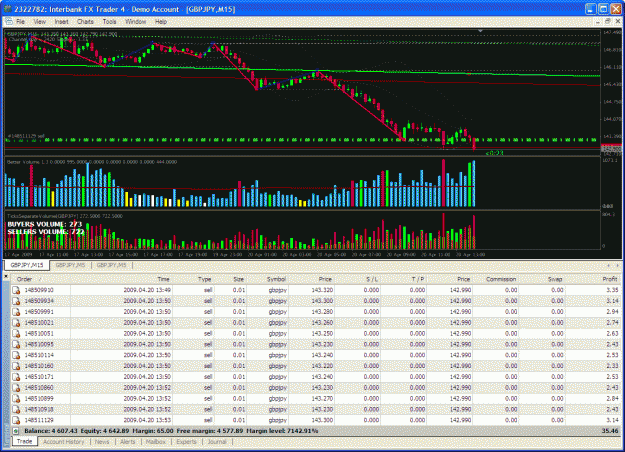Open the Journal tab

217,442
